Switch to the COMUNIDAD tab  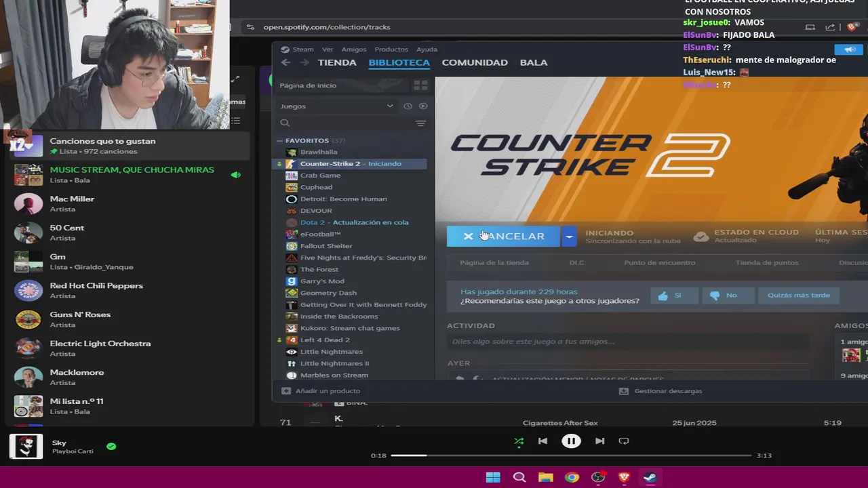click(475, 62)
